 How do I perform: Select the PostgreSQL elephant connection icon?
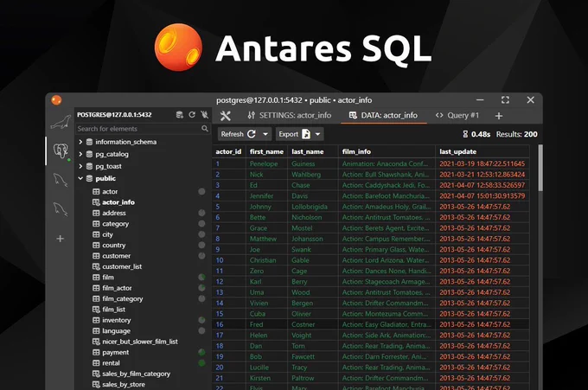(61, 151)
